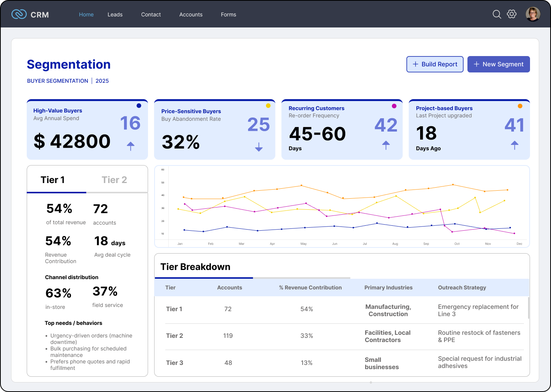Click 'Routine restock of fasteners & PPE' cell
The width and height of the screenshot is (551, 392).
[479, 336]
